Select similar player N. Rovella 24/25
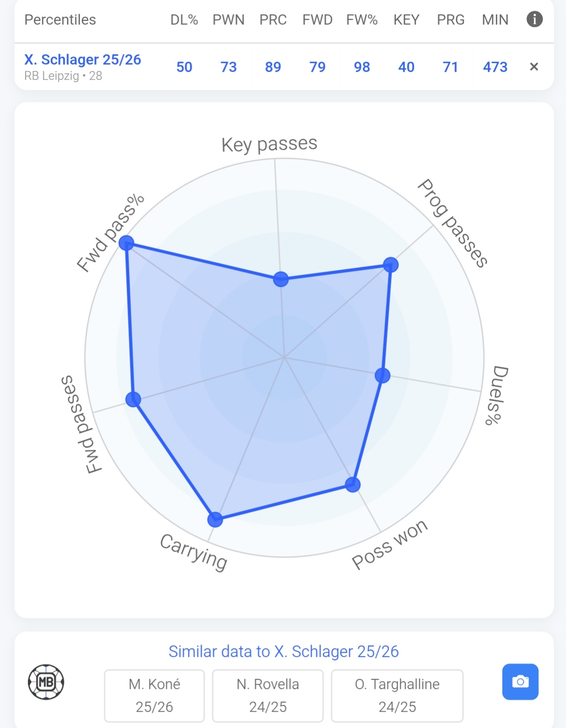The image size is (566, 728). [267, 695]
